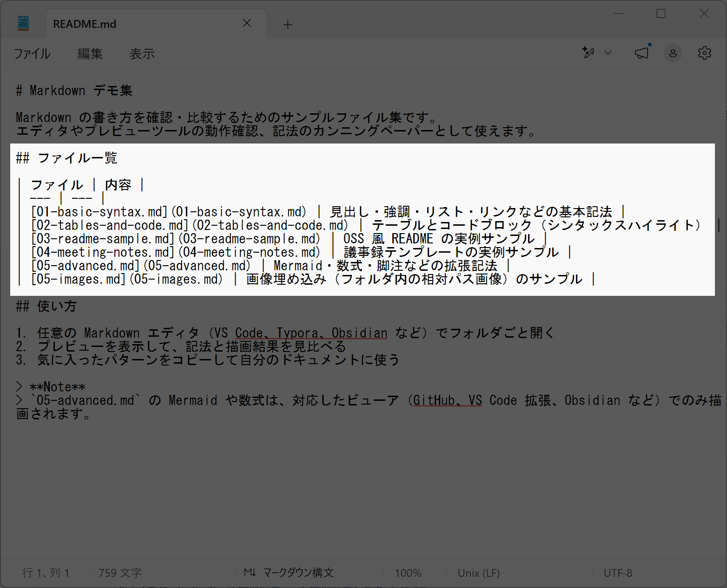Click the '[05-images.md]' text
The image size is (727, 588).
coord(78,279)
